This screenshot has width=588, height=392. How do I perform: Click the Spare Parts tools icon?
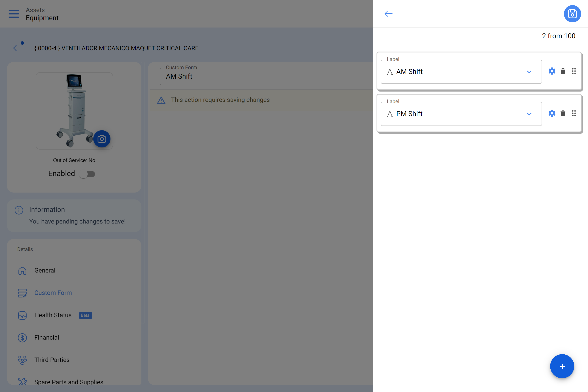pos(22,382)
